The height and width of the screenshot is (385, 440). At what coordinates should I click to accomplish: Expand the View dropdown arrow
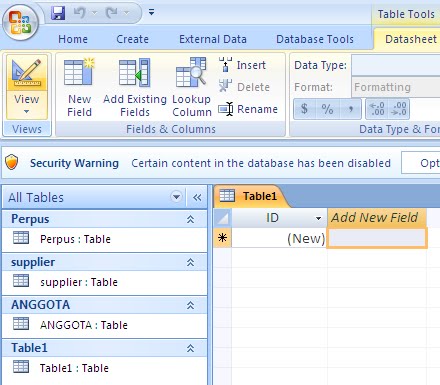27,112
